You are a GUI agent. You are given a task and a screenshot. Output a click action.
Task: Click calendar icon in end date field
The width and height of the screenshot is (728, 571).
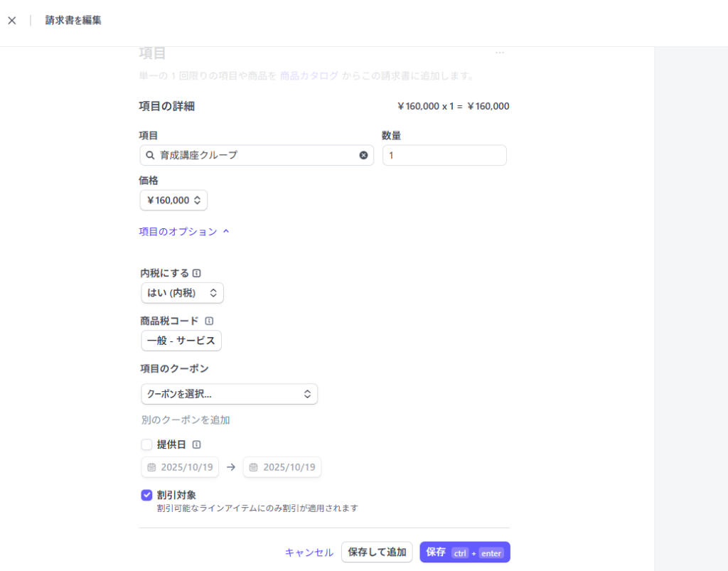[x=254, y=467]
